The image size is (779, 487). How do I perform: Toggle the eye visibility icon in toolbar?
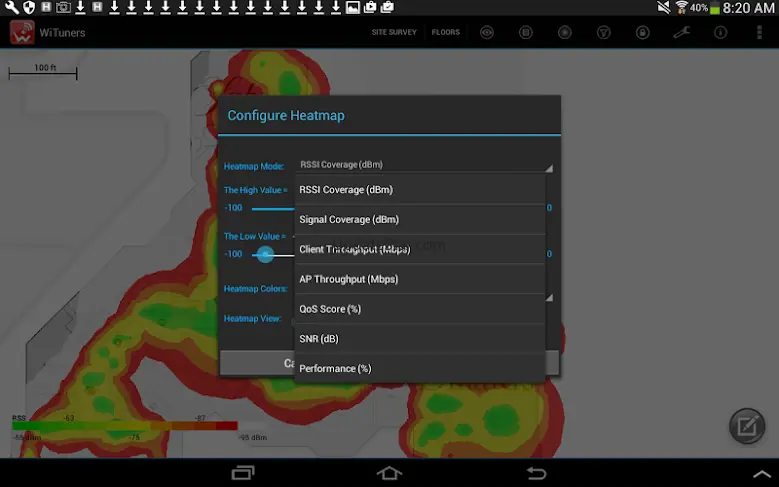pos(487,33)
